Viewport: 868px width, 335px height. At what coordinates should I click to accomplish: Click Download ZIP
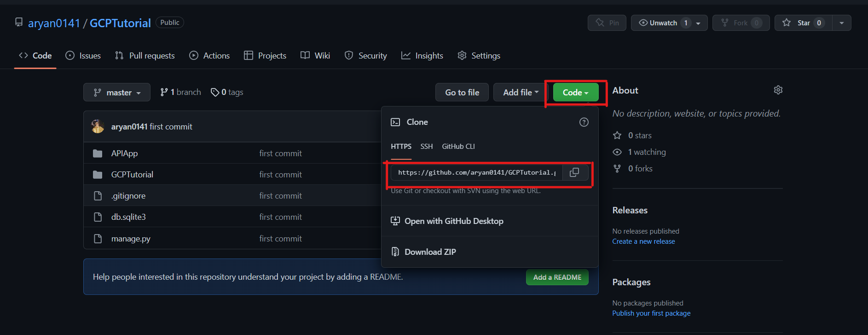(423, 252)
